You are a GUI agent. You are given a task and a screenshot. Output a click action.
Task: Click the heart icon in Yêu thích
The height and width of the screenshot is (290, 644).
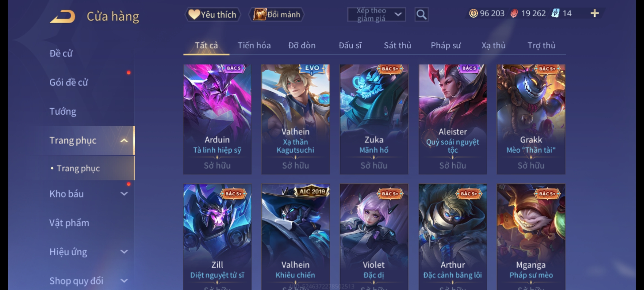(194, 14)
